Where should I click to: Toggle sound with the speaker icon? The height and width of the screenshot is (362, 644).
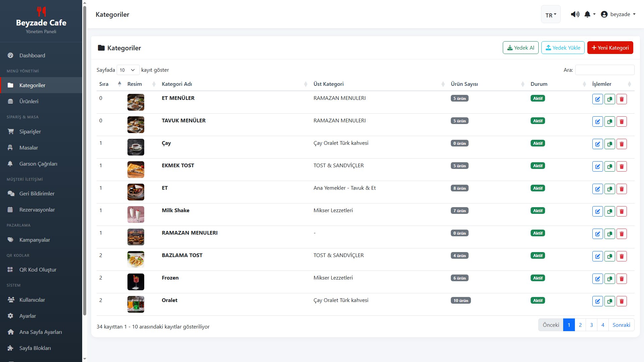[x=575, y=14]
